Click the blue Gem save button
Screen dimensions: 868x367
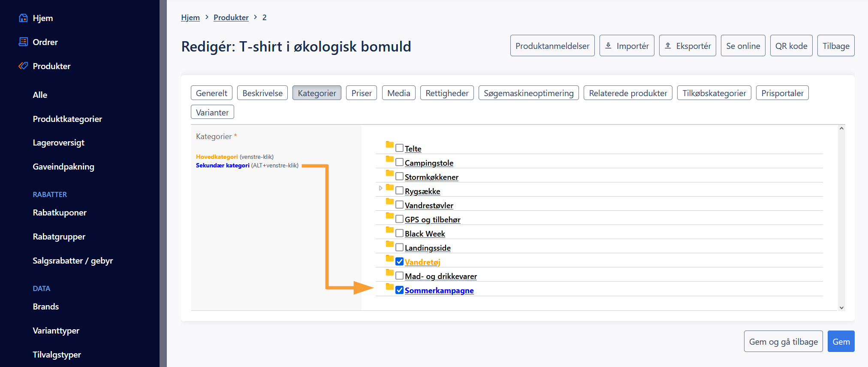point(841,341)
